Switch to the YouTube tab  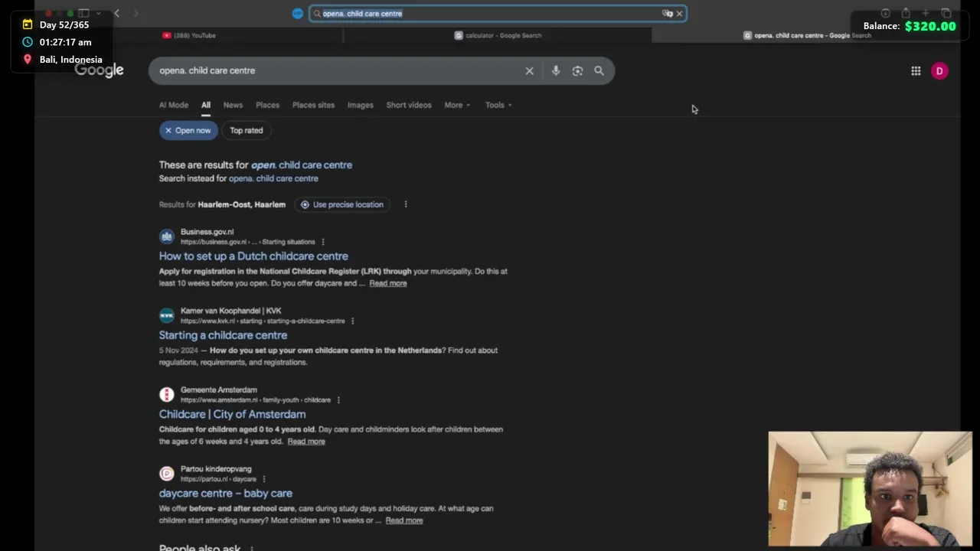pyautogui.click(x=189, y=35)
